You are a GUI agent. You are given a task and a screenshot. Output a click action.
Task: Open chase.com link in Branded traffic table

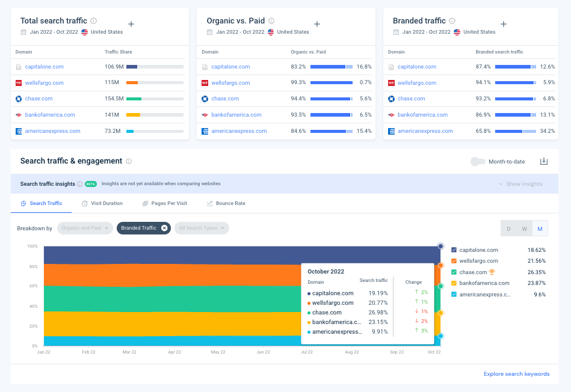point(411,98)
